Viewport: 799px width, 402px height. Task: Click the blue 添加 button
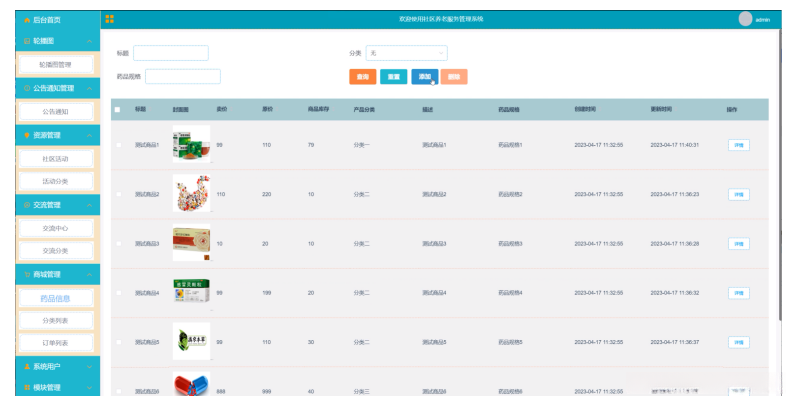click(x=424, y=77)
